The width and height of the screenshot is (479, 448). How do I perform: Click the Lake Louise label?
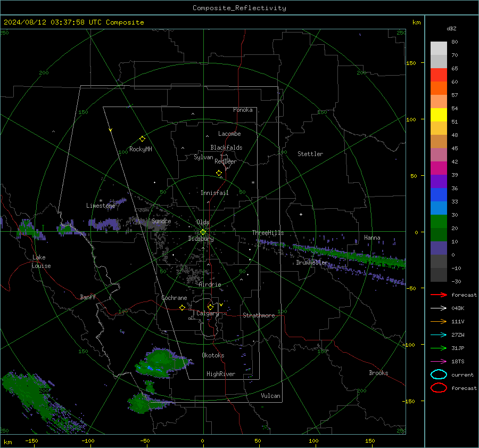[41, 262]
